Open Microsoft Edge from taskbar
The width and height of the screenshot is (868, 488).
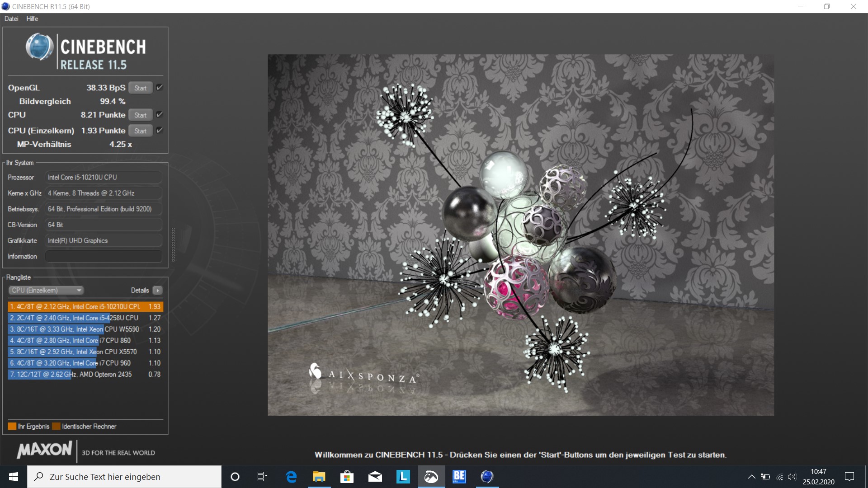pyautogui.click(x=292, y=477)
